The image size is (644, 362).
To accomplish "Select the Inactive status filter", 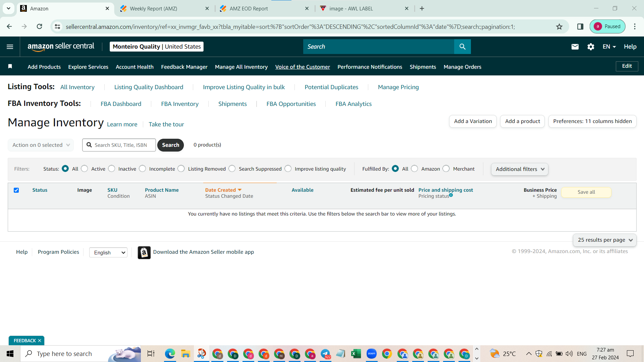I will point(112,169).
